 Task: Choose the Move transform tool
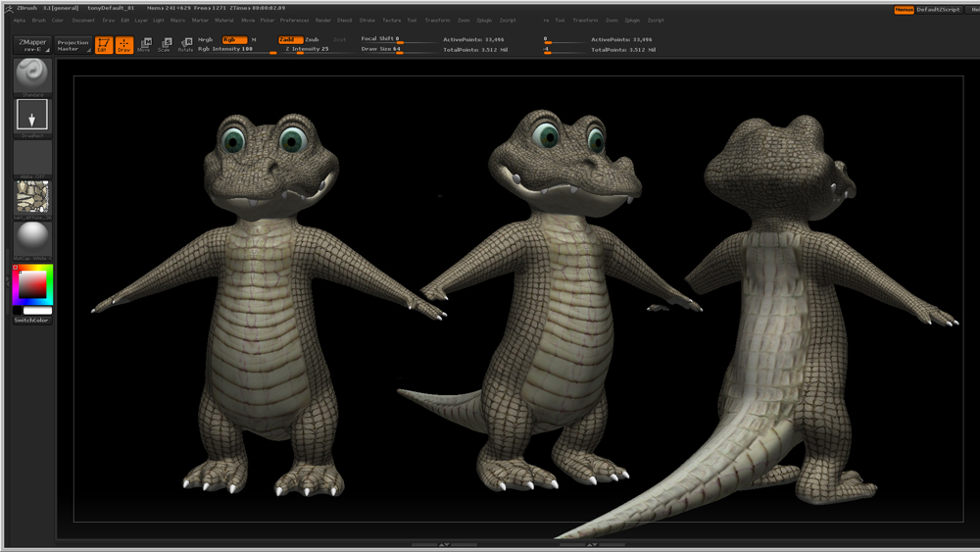coord(145,45)
